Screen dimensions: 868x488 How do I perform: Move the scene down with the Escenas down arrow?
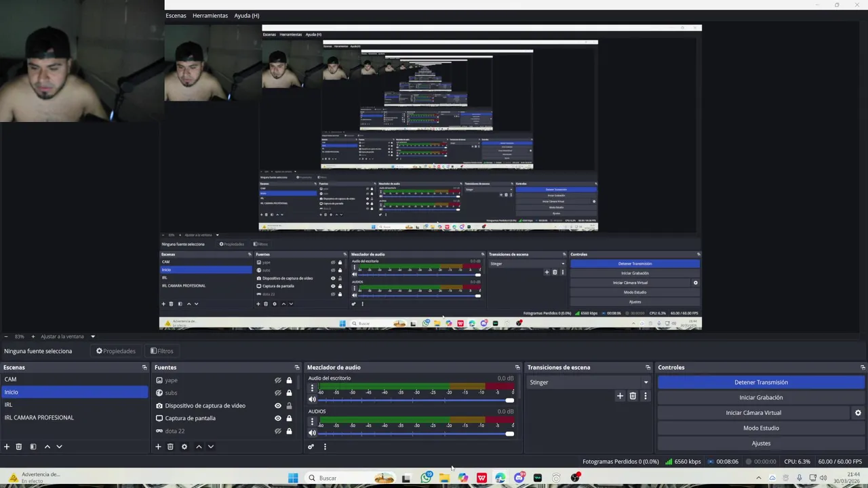(x=59, y=447)
